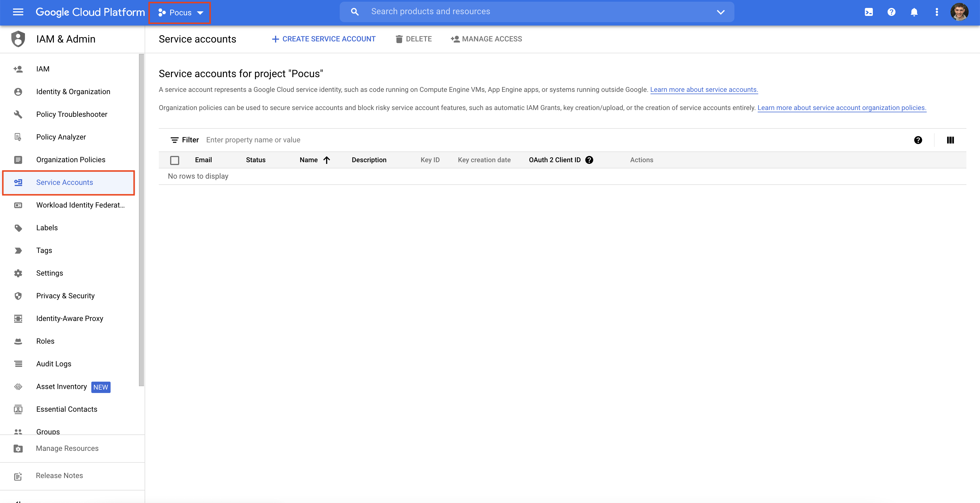Screen dimensions: 980x503
Task: Open the hamburger navigation menu
Action: 18,12
